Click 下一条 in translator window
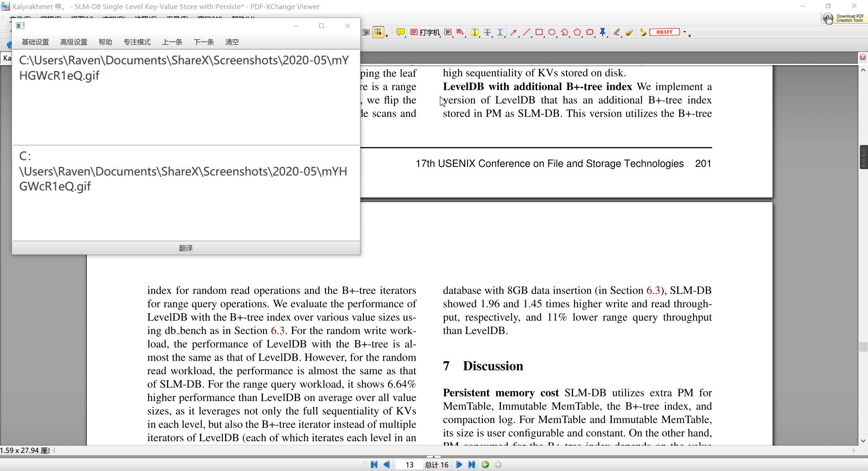Image resolution: width=868 pixels, height=471 pixels. point(204,42)
